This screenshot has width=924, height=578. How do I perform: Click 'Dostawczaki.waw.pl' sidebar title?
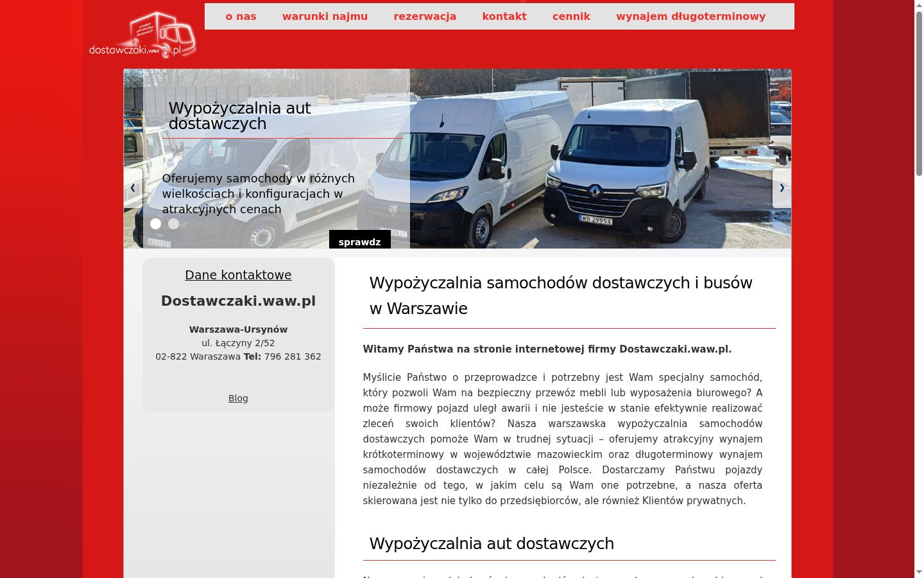[238, 301]
